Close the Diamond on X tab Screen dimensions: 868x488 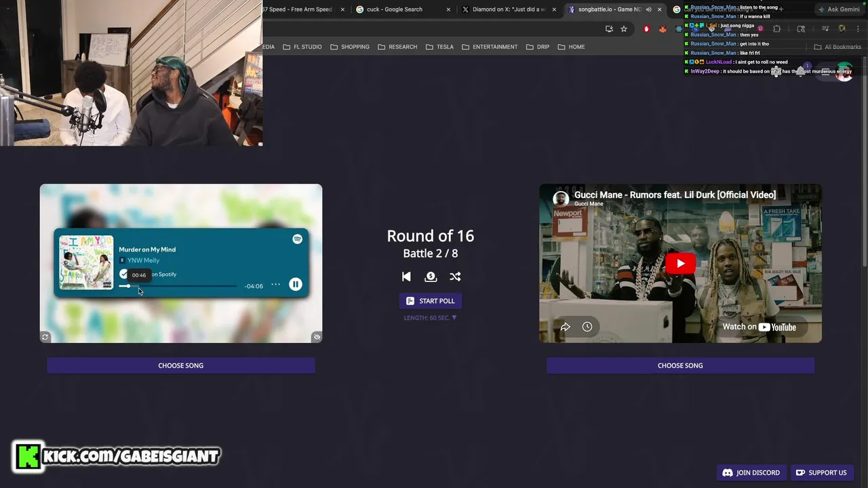[555, 9]
